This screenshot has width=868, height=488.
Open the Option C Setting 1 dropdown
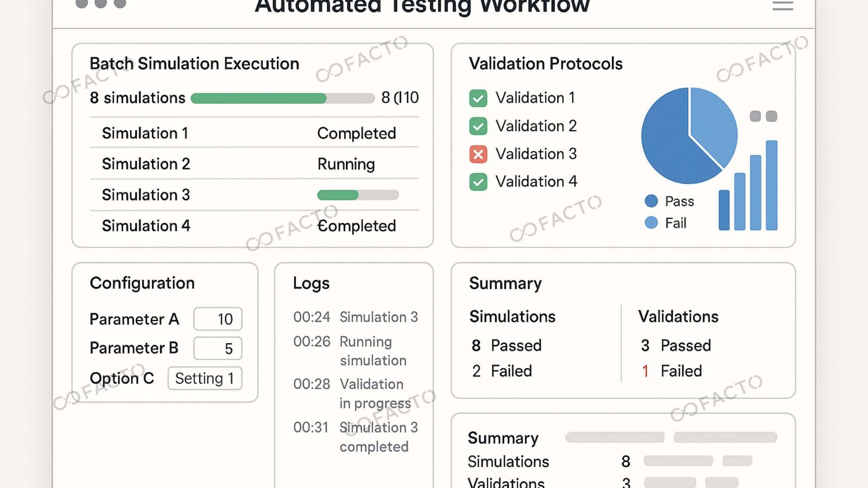(x=204, y=378)
